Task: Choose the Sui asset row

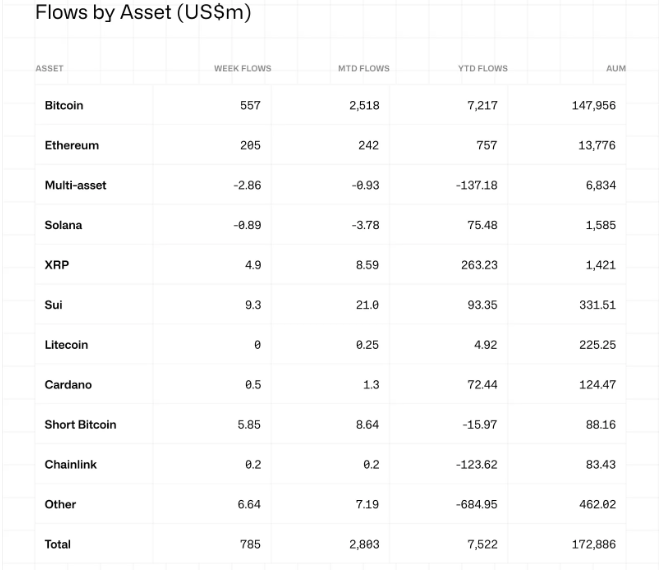Action: (53, 305)
